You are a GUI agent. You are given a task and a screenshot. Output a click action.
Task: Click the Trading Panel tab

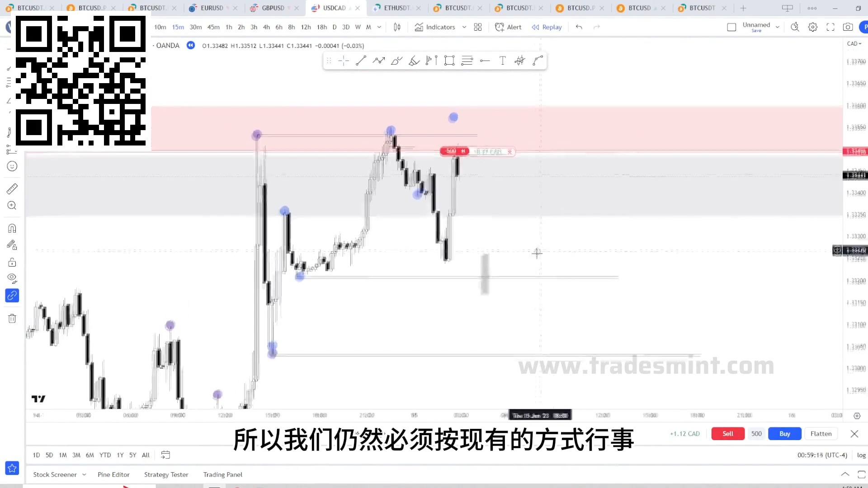[x=222, y=474]
